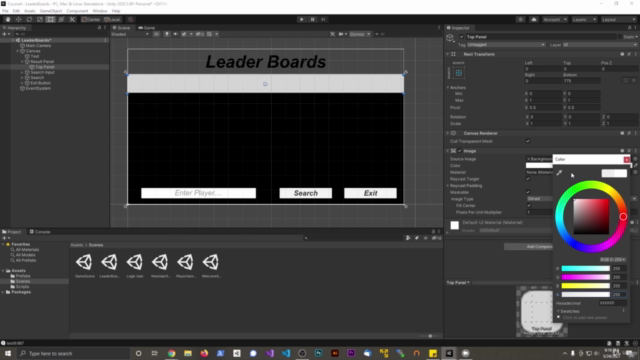Adjust the red R channel slider
Screen dimensions: 640x360
[x=585, y=269]
